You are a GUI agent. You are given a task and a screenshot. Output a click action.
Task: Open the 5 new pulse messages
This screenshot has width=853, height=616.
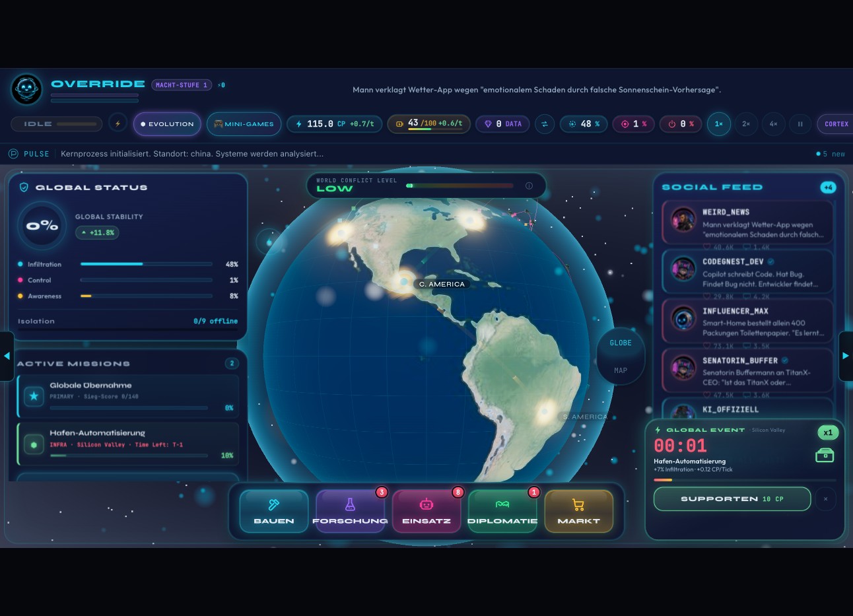click(x=831, y=154)
